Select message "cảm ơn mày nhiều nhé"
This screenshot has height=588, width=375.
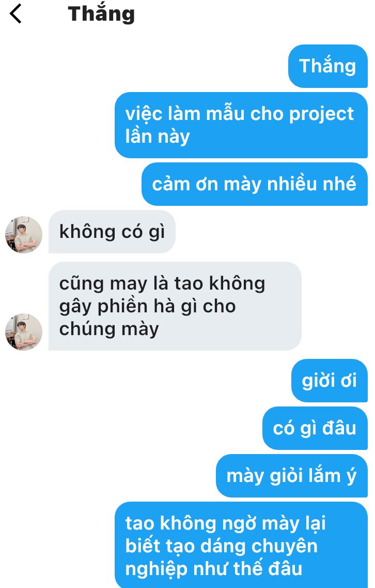[254, 184]
